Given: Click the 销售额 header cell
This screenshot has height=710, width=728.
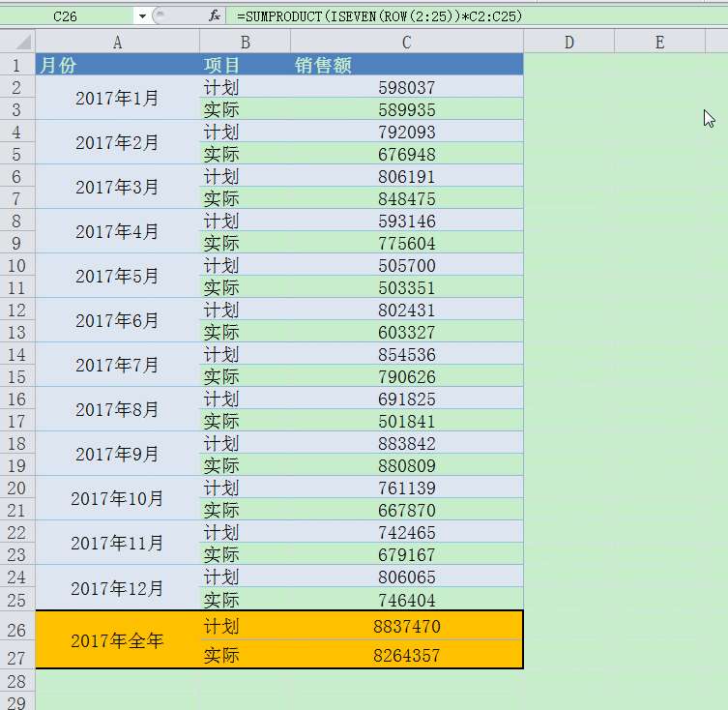Looking at the screenshot, I should 407,65.
